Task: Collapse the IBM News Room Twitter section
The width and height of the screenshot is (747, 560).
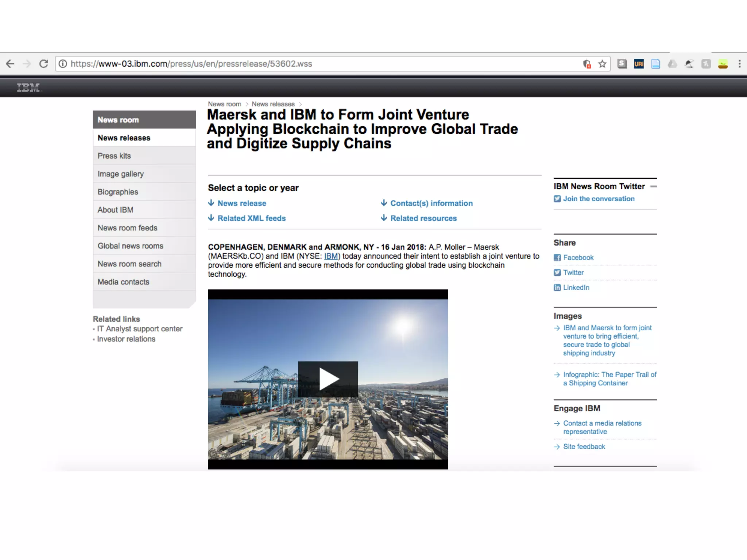Action: 653,186
